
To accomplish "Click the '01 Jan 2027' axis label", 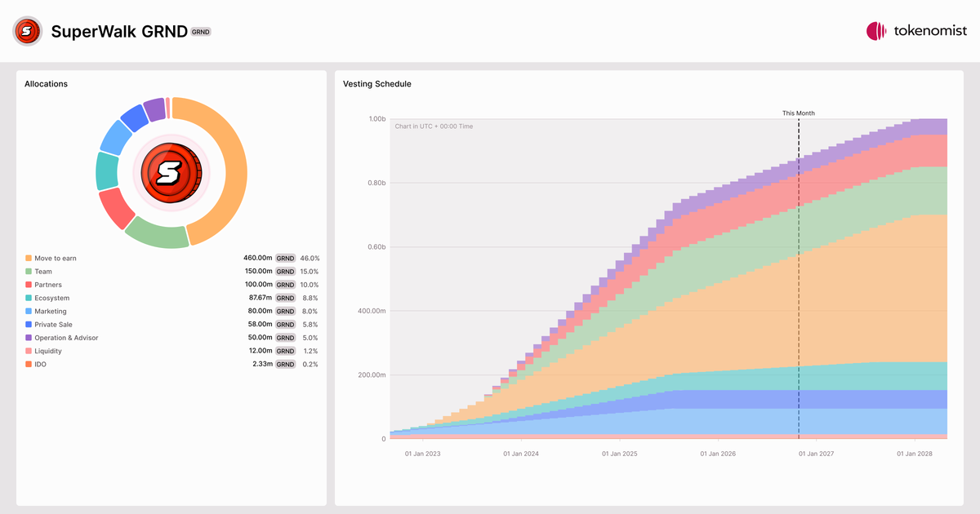I will click(815, 454).
